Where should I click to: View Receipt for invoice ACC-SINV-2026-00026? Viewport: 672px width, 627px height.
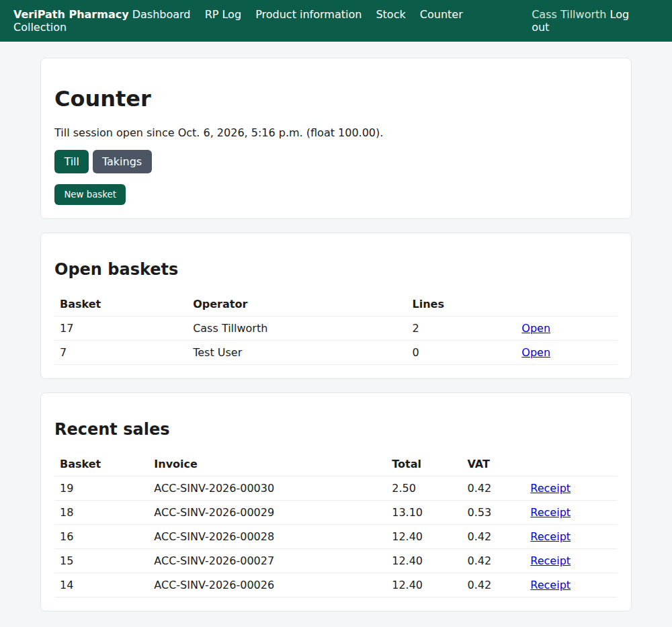pos(550,585)
